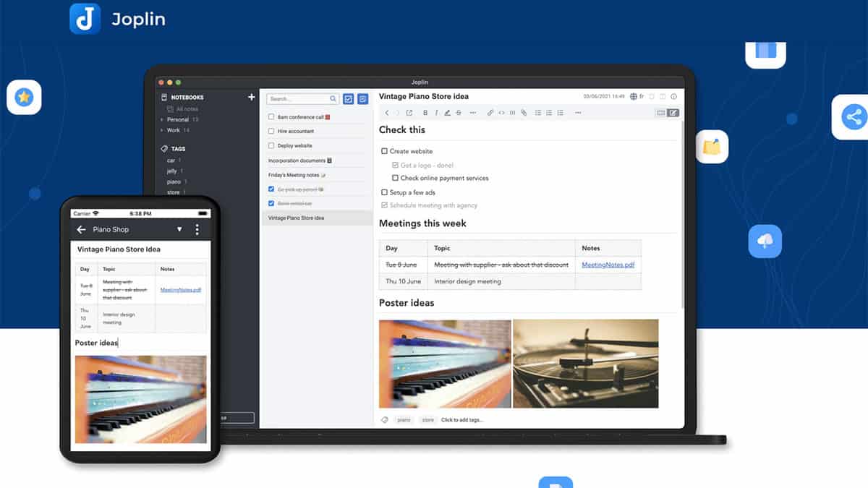The height and width of the screenshot is (488, 868).
Task: Apply italic formatting to the note text
Action: [436, 113]
